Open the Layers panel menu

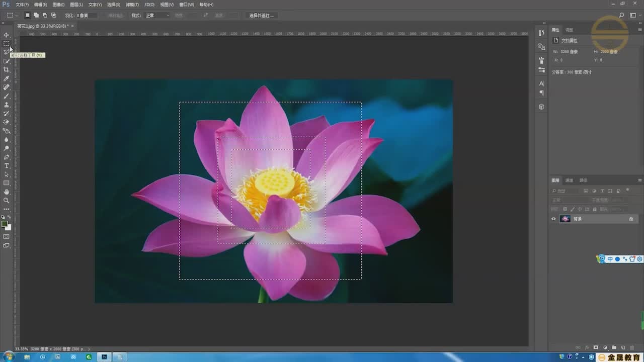[x=640, y=180]
